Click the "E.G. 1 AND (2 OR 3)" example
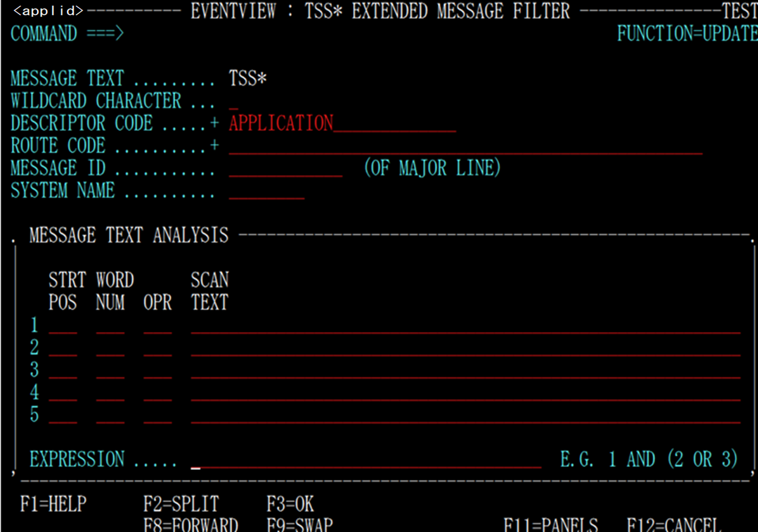This screenshot has width=758, height=532. 649,460
